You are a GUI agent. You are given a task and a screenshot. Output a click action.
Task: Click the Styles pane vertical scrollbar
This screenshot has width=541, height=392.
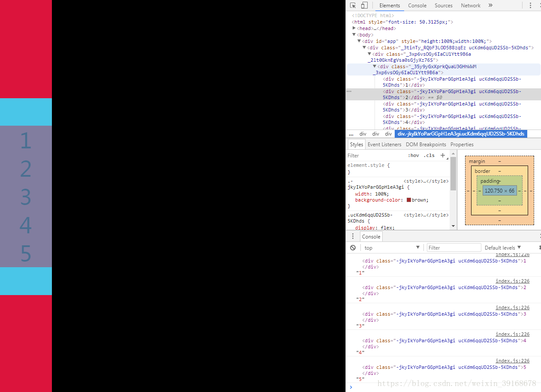[x=453, y=174]
